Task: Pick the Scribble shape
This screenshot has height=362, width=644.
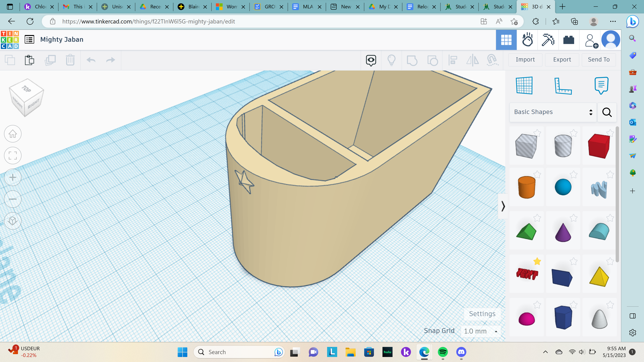Action: [x=599, y=189]
